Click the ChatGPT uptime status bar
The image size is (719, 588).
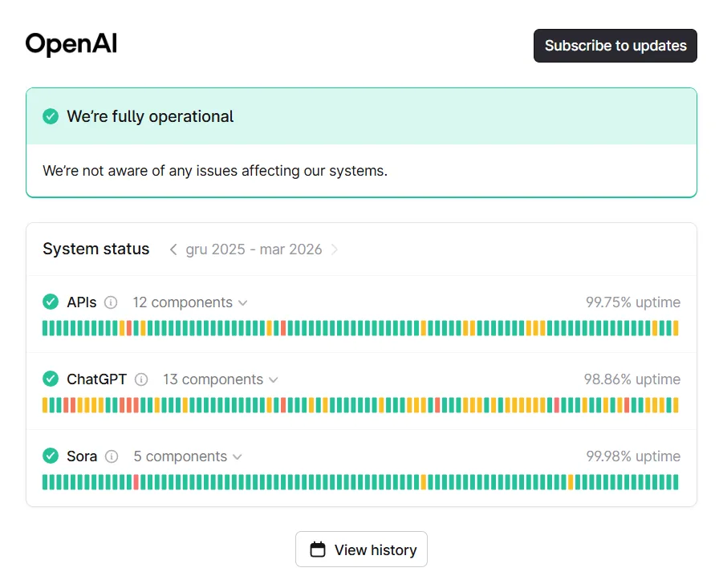pyautogui.click(x=360, y=405)
